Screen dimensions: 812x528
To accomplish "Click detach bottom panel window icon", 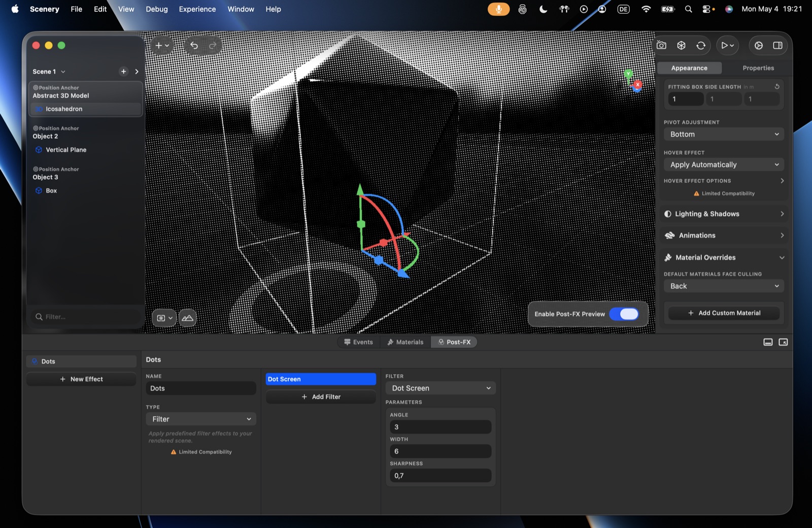I will click(x=783, y=342).
